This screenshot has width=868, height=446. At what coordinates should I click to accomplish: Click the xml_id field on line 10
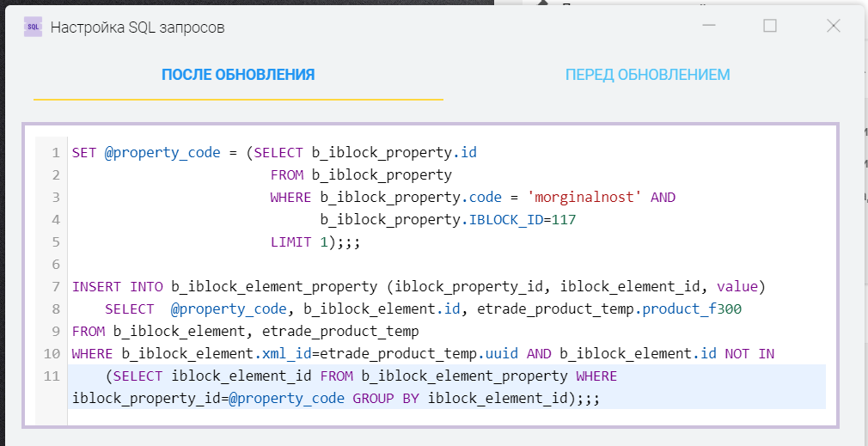(280, 353)
